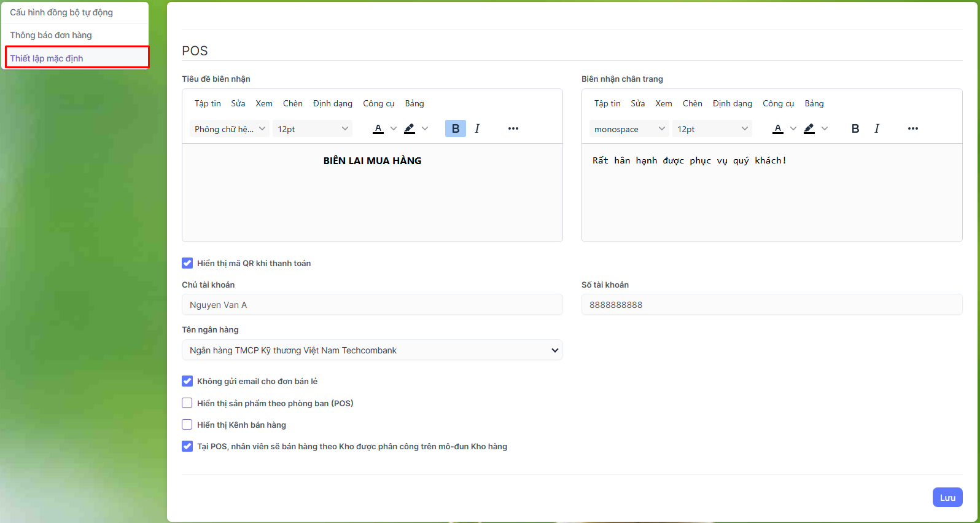Open 'Chèn' menu in footer editor

click(692, 103)
